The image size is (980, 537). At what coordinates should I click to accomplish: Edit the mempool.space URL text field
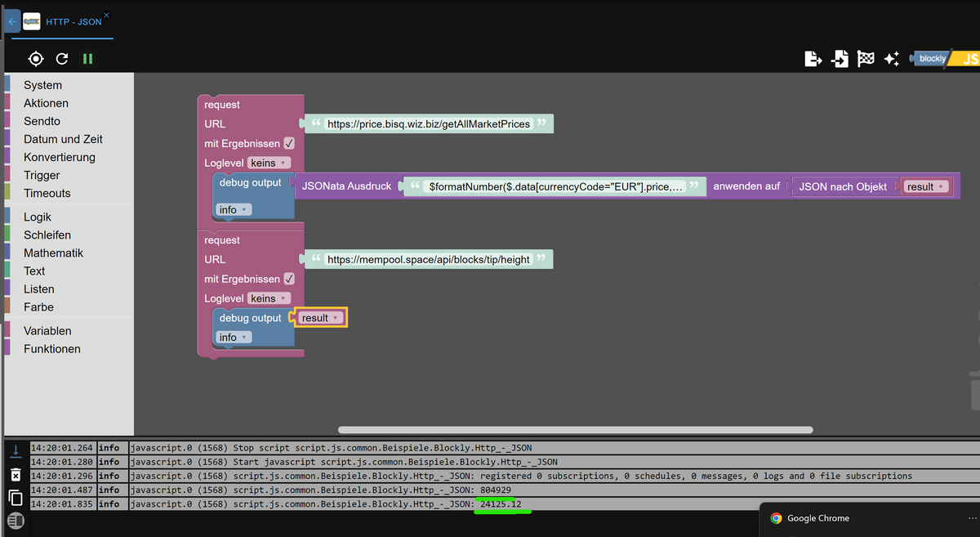click(x=429, y=259)
